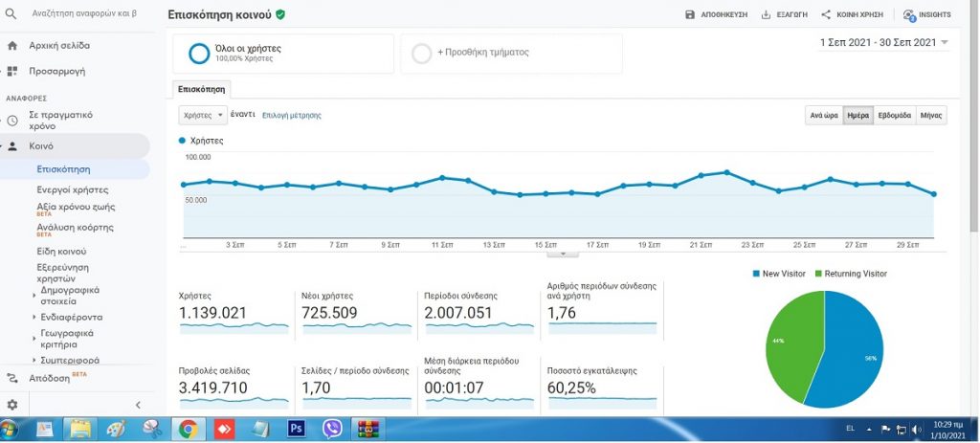
Task: Launch Photoshop from the taskbar
Action: [297, 429]
